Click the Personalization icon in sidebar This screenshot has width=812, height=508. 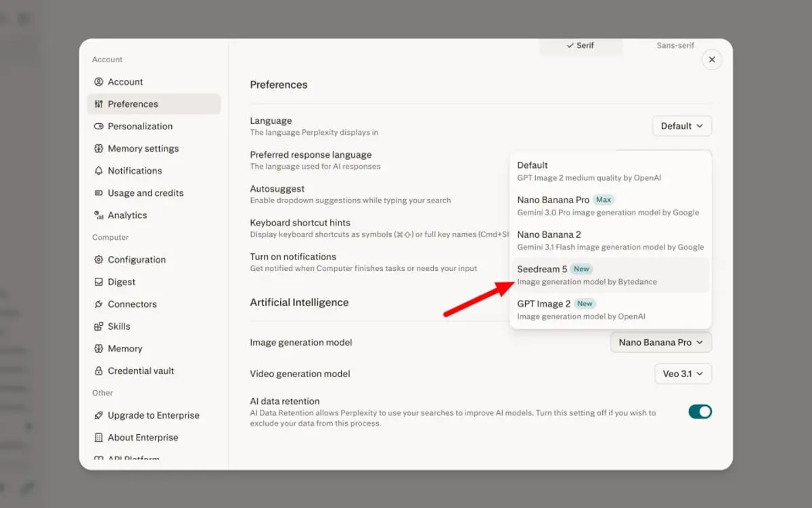pyautogui.click(x=99, y=127)
